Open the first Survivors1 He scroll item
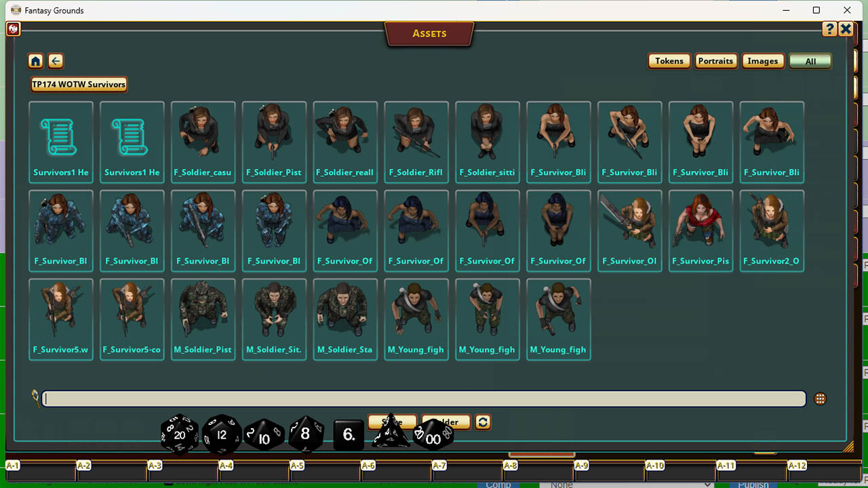The image size is (868, 488). 61,142
